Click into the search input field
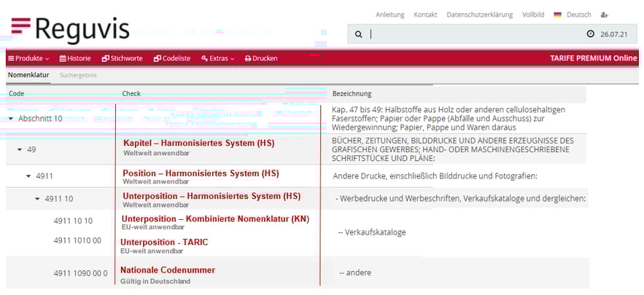 pyautogui.click(x=474, y=34)
